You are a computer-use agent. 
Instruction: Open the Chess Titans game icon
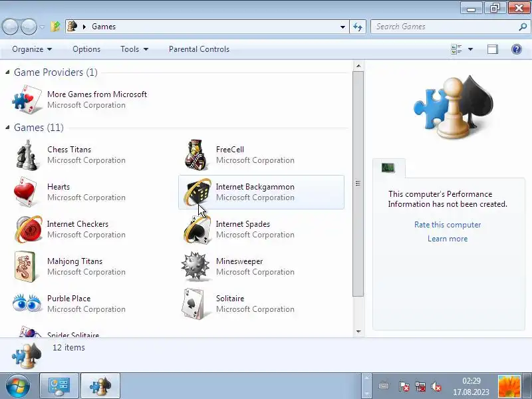[x=27, y=155]
